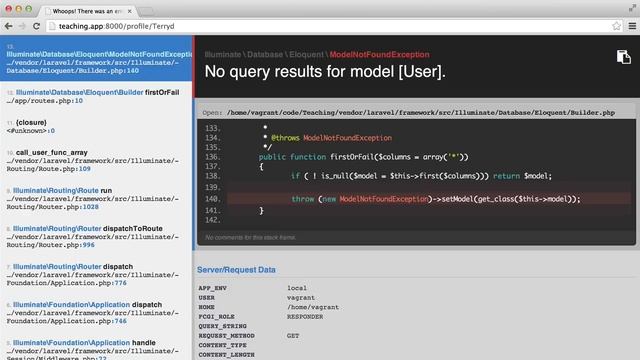640x360 pixels.
Task: Bookmark page with the star icon
Action: coord(616,26)
